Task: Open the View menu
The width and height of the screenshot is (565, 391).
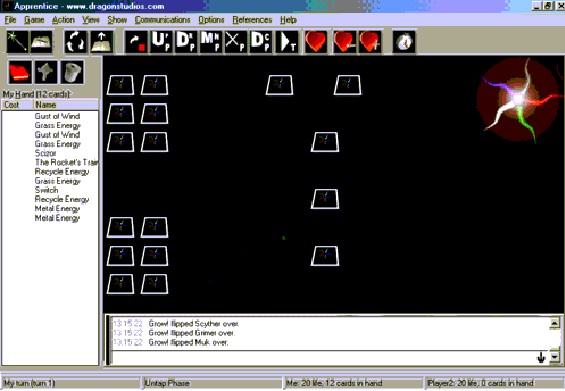Action: [x=90, y=20]
